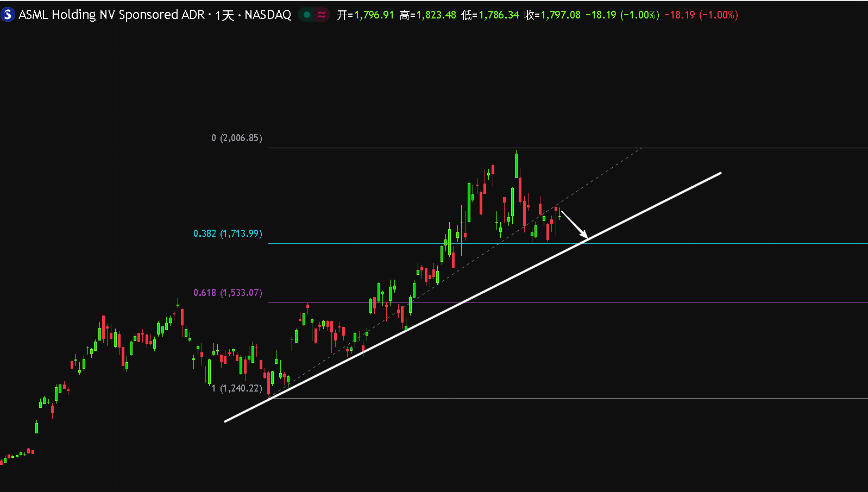Click the 1天 interval label

(224, 15)
